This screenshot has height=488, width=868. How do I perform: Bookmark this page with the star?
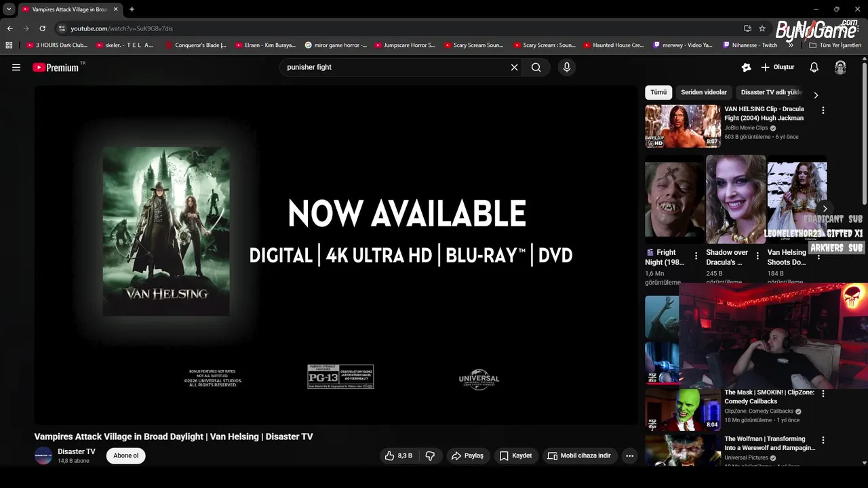(x=762, y=28)
